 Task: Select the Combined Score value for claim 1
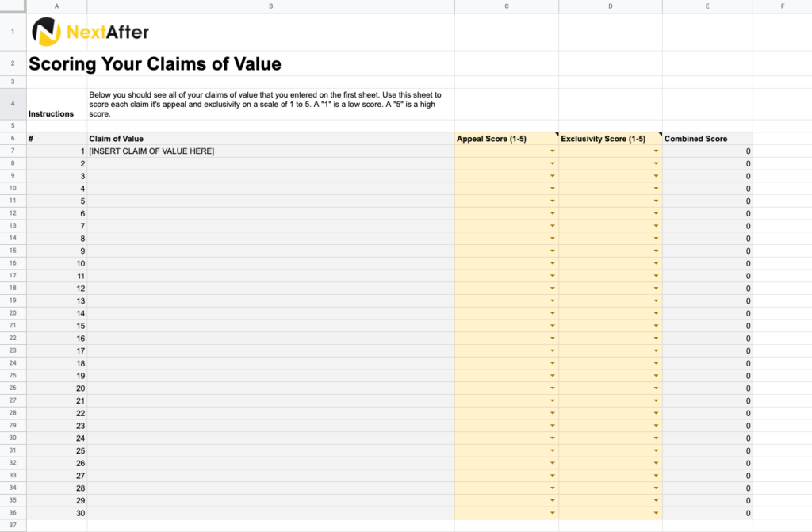coord(707,151)
